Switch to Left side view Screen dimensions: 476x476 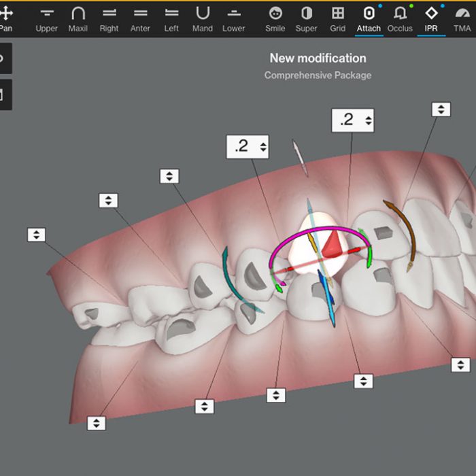171,20
